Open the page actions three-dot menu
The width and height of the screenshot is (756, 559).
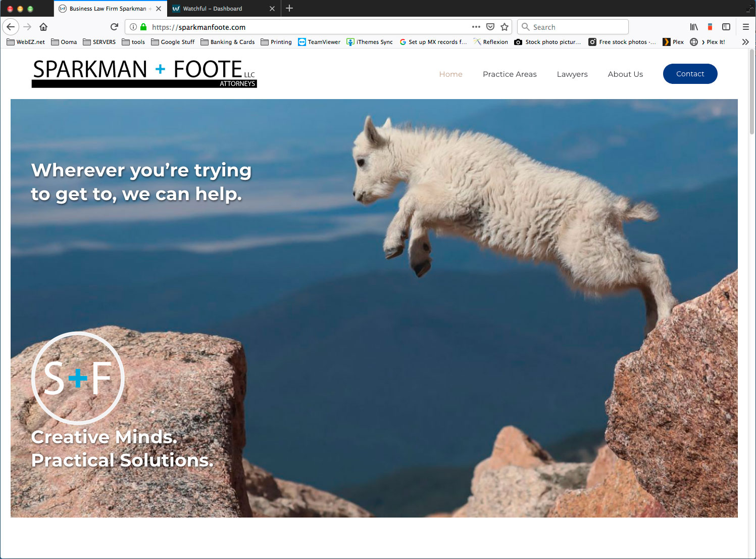[476, 27]
